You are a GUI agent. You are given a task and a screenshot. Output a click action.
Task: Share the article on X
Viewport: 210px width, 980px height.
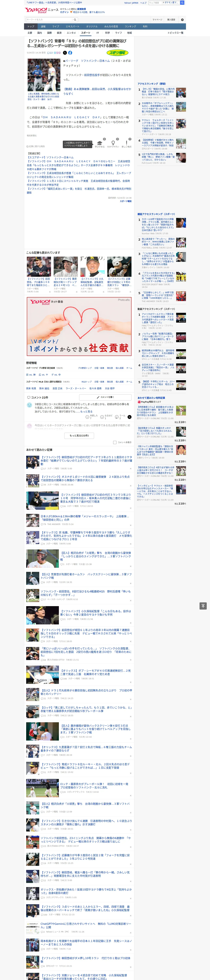point(65,53)
